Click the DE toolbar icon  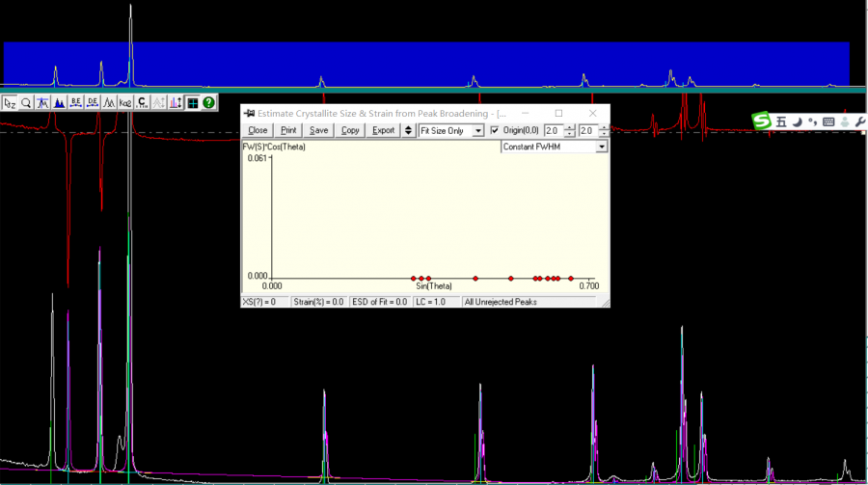tap(93, 102)
